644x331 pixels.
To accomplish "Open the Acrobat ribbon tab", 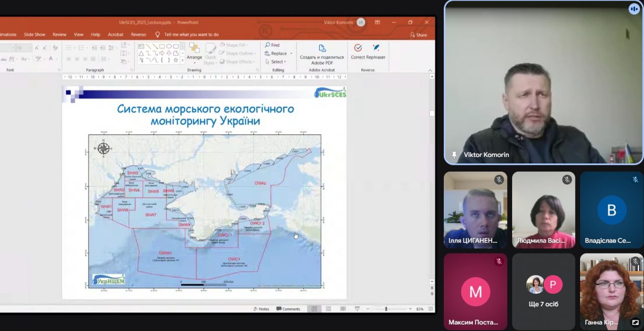I will (115, 35).
